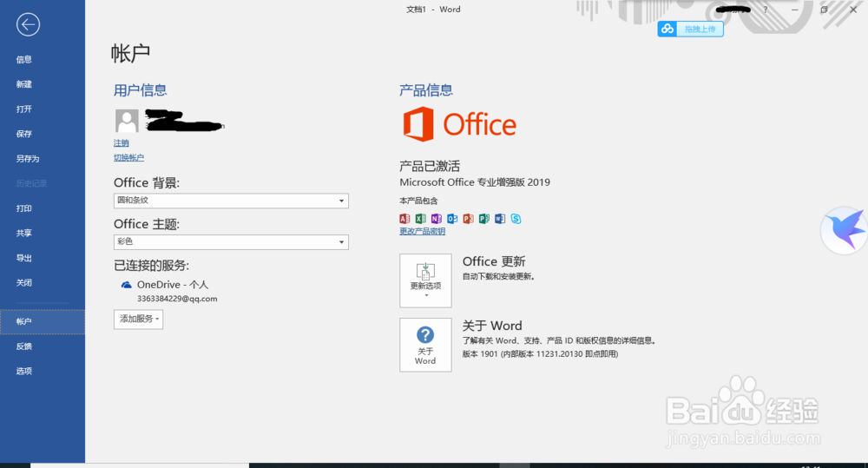Open the 共享 sidebar item

[x=43, y=234]
